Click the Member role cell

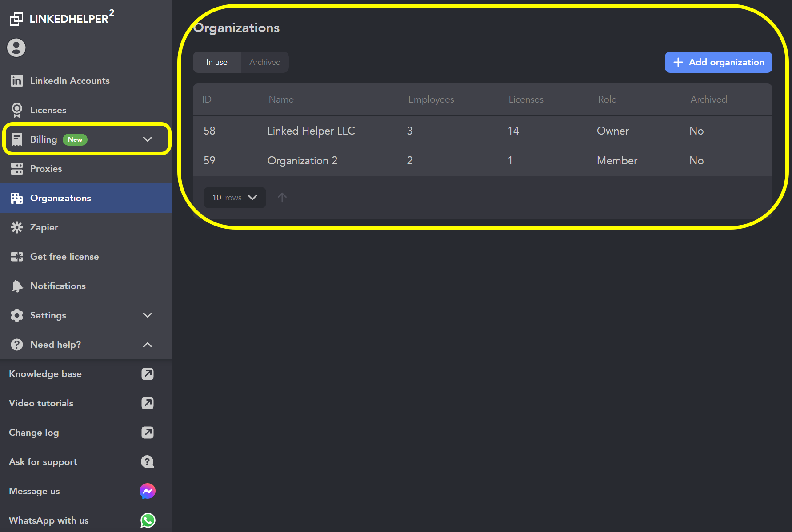click(617, 161)
